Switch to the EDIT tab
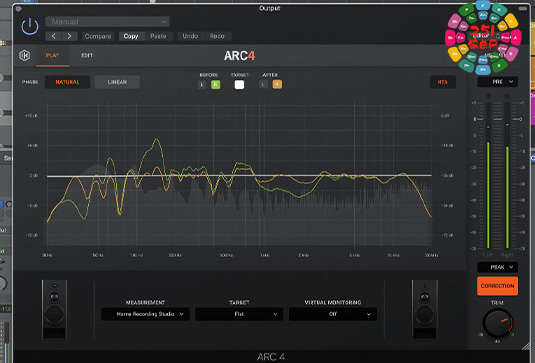This screenshot has width=535, height=363. click(87, 55)
